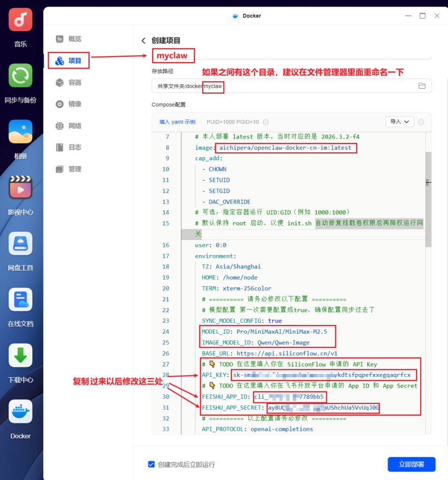Toggle 创建完成后立即运行 checkbox
Image resolution: width=448 pixels, height=480 pixels.
tap(151, 465)
